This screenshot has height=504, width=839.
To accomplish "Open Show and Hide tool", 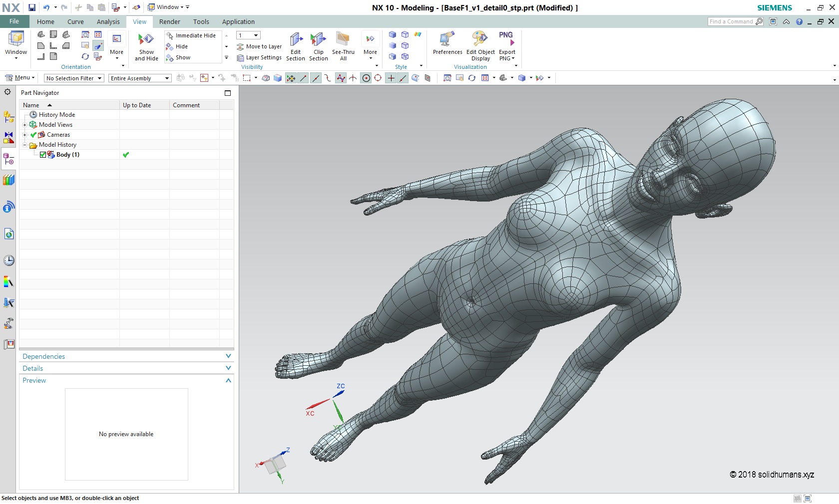I will pyautogui.click(x=146, y=40).
